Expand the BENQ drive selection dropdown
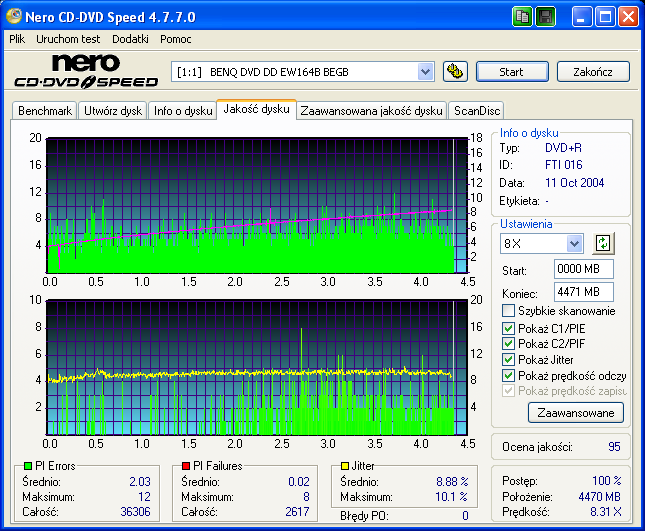This screenshot has width=645, height=531. (x=425, y=72)
